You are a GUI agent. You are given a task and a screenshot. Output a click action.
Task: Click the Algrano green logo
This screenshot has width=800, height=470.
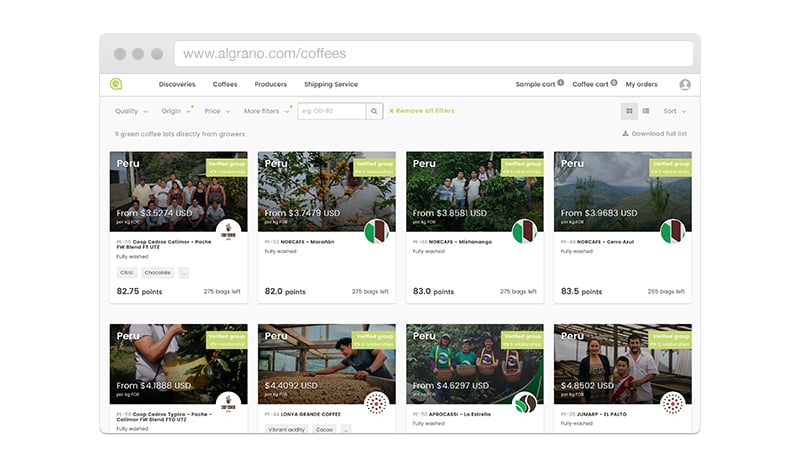pyautogui.click(x=116, y=84)
